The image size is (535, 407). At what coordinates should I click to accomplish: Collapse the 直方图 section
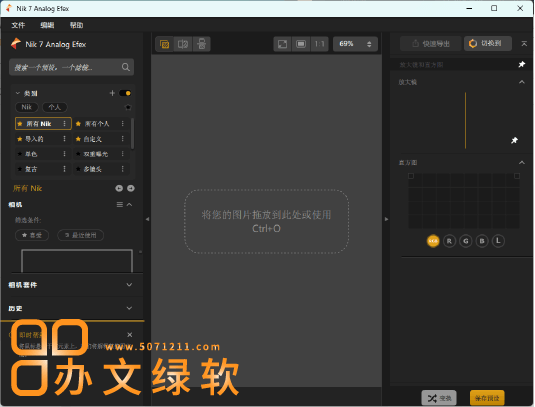click(522, 163)
